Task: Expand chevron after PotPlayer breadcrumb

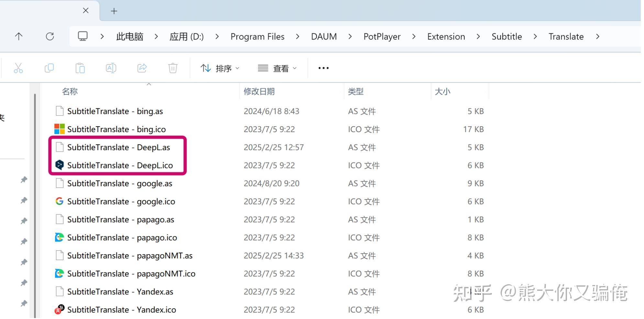Action: click(x=414, y=37)
